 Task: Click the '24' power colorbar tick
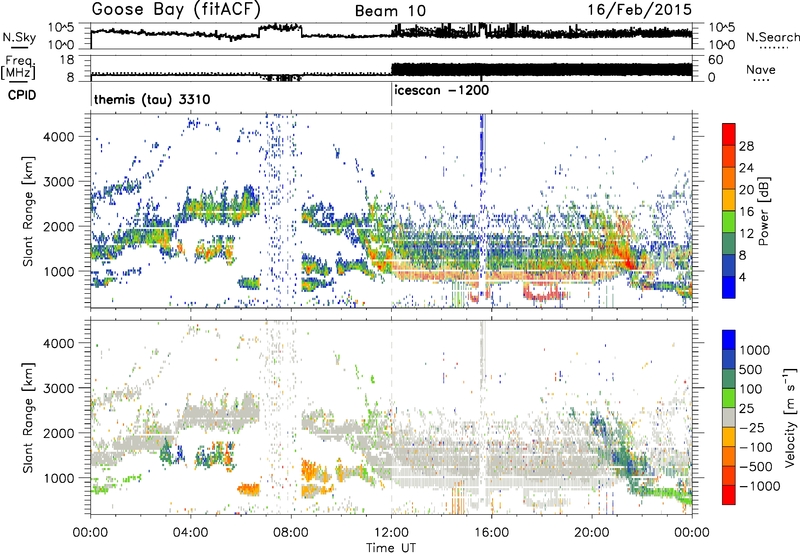pyautogui.click(x=745, y=168)
